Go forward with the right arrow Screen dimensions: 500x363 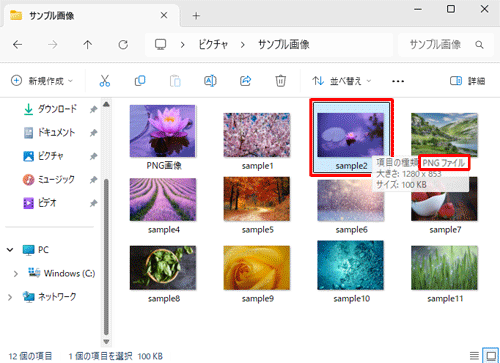[53, 44]
